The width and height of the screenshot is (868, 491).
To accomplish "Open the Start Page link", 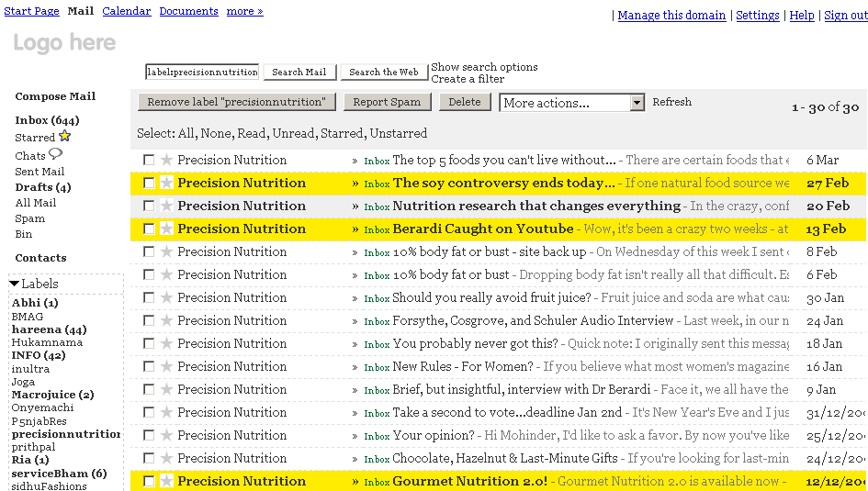I will pos(31,11).
